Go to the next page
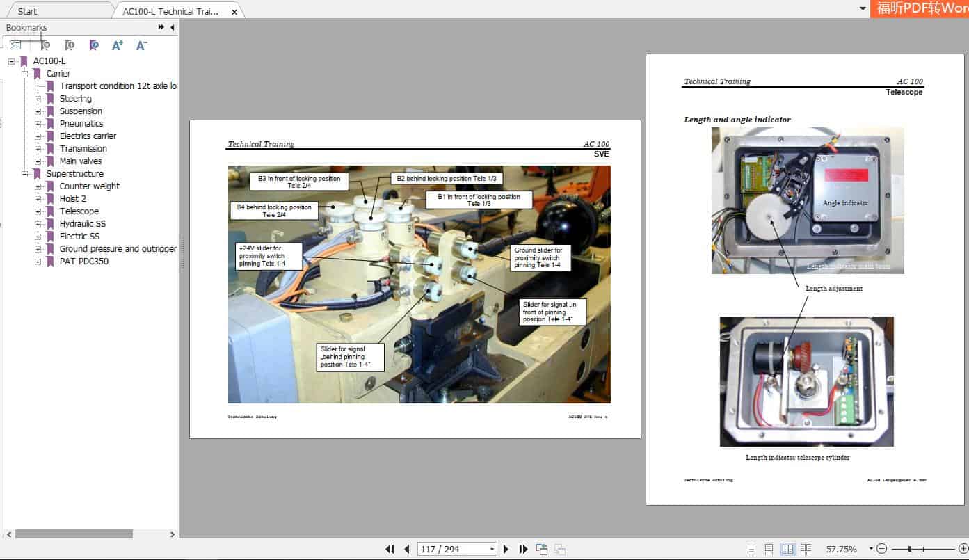Viewport: 969px width, 560px height. [506, 549]
